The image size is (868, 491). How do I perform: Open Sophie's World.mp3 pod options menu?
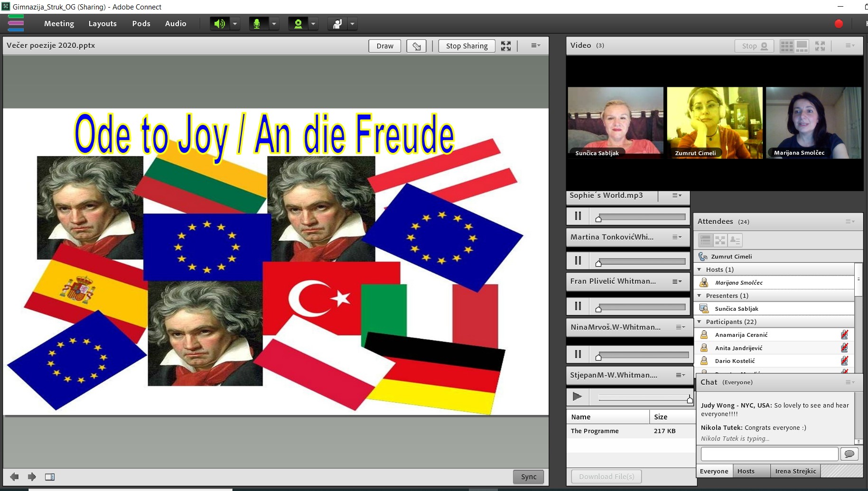tap(677, 195)
